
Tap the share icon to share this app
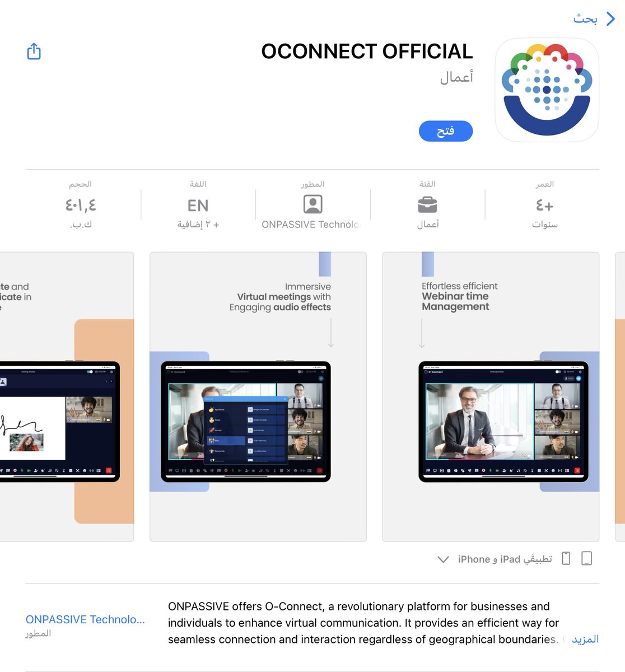(34, 51)
